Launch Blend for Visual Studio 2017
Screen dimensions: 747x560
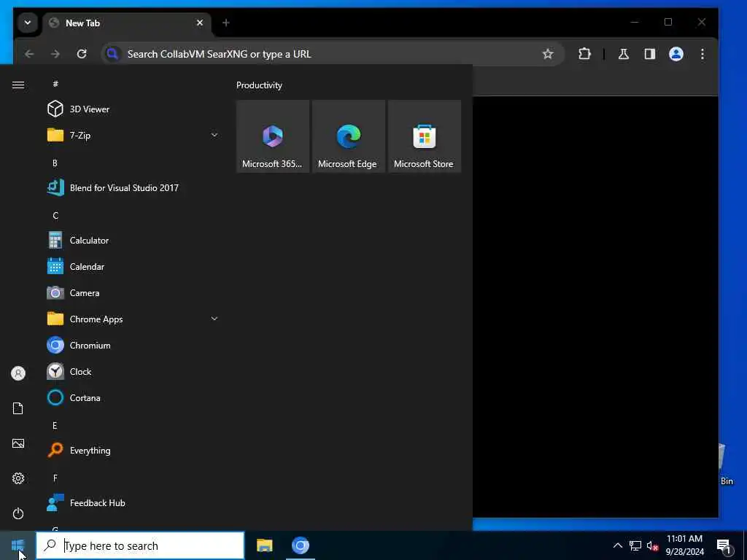(x=133, y=187)
